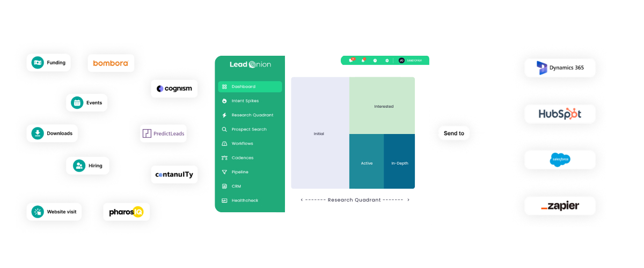This screenshot has height=268, width=644.
Task: Click the Send to button
Action: click(453, 133)
